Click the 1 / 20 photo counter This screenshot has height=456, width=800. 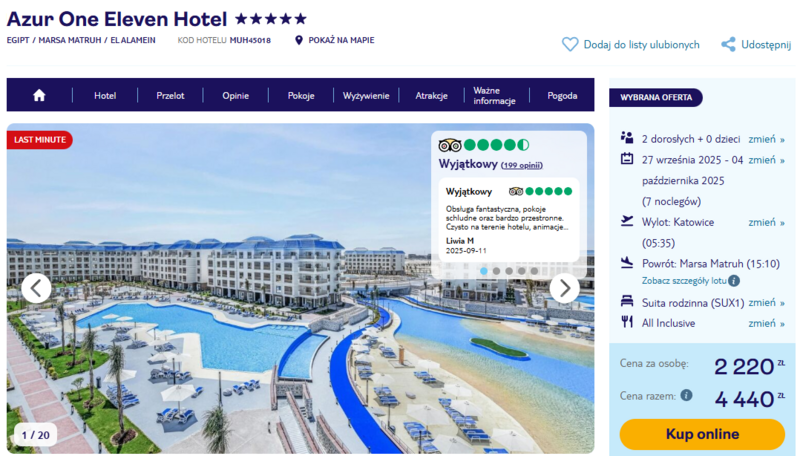(36, 435)
